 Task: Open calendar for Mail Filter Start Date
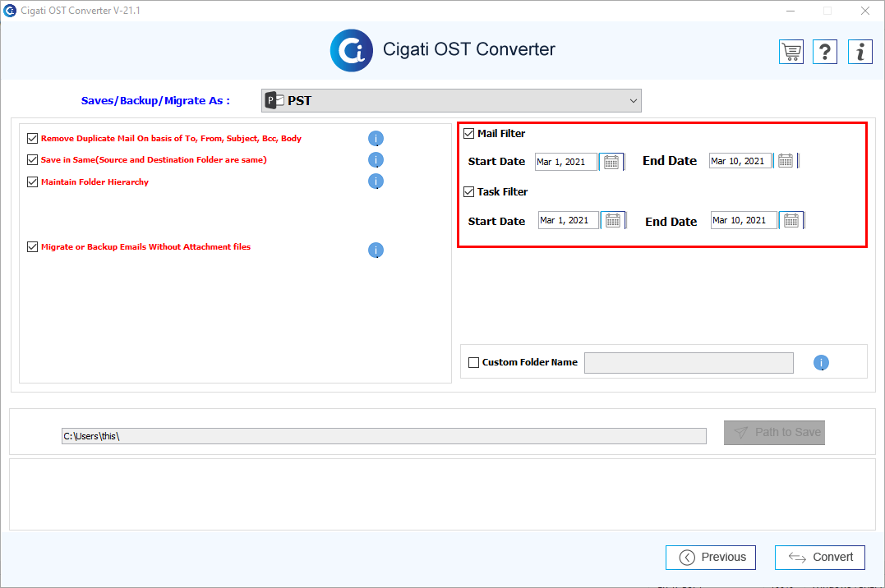[611, 162]
